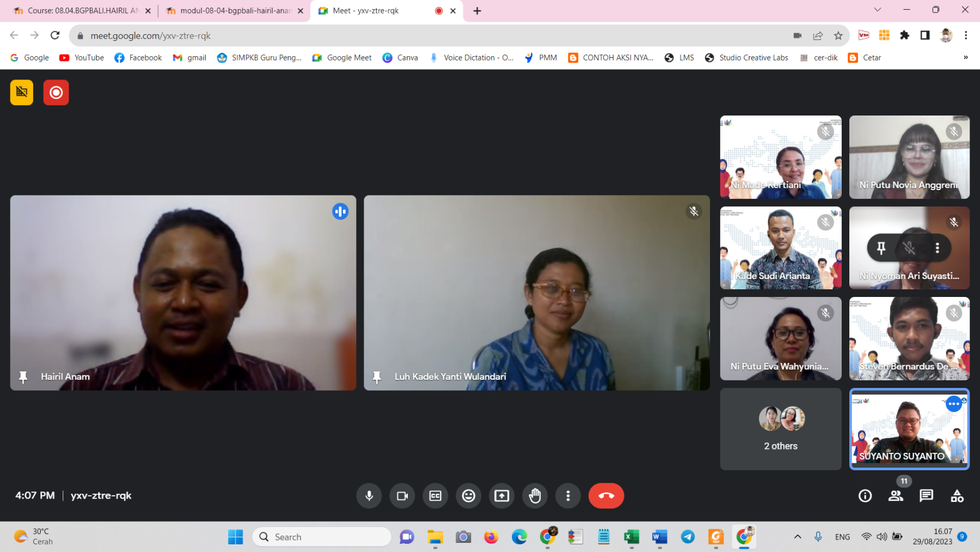Click the present now screen share icon
This screenshot has width=980, height=552.
tap(501, 496)
